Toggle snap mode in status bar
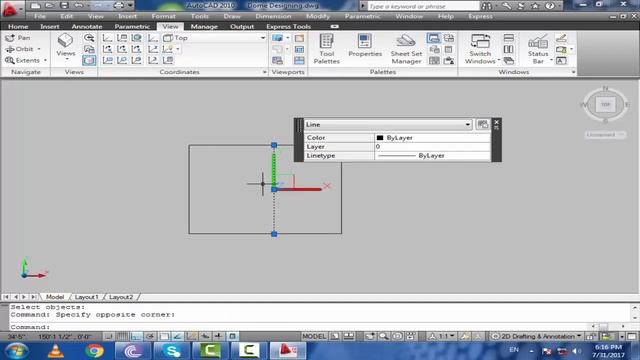 108,336
